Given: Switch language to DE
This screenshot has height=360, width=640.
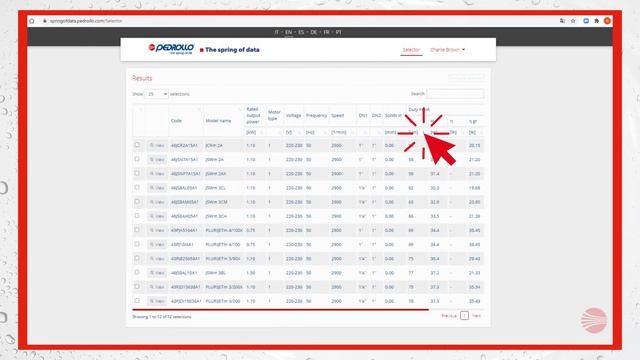Looking at the screenshot, I should coord(313,32).
